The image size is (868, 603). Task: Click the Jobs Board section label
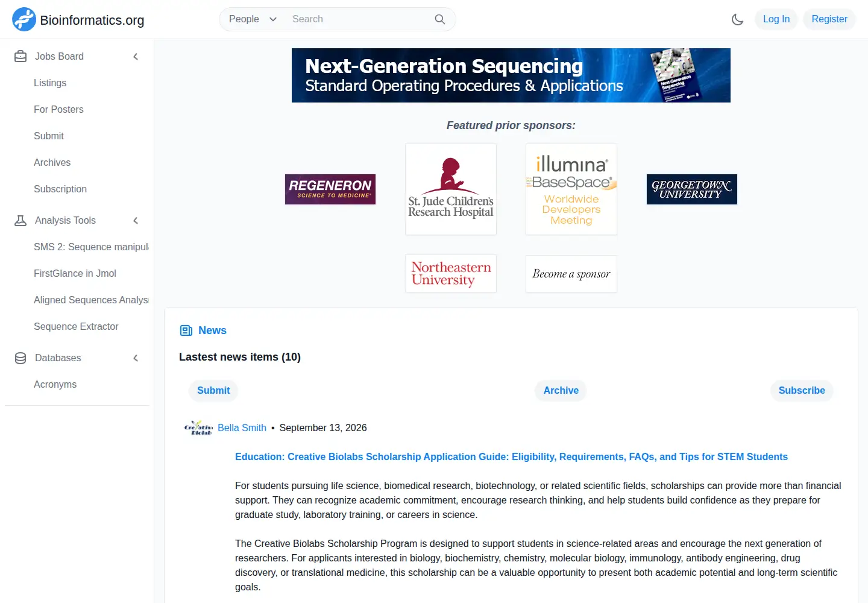pos(59,56)
